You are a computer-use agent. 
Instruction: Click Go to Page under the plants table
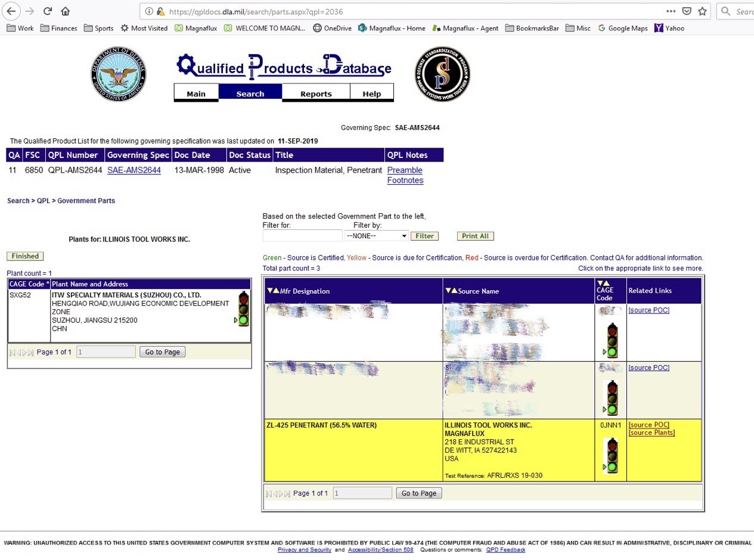click(x=163, y=352)
